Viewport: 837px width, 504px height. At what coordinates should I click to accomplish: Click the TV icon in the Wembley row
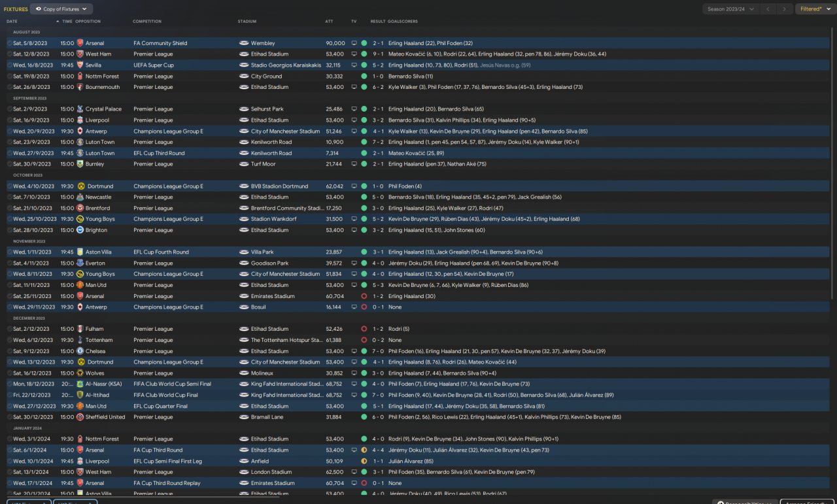[354, 43]
